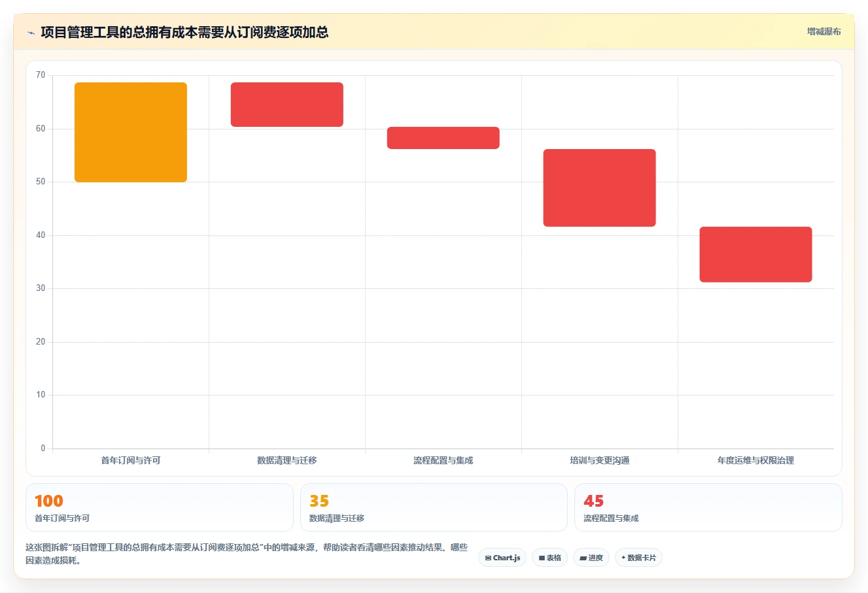Click the y-axis value 10
This screenshot has height=593, width=868.
click(x=41, y=395)
